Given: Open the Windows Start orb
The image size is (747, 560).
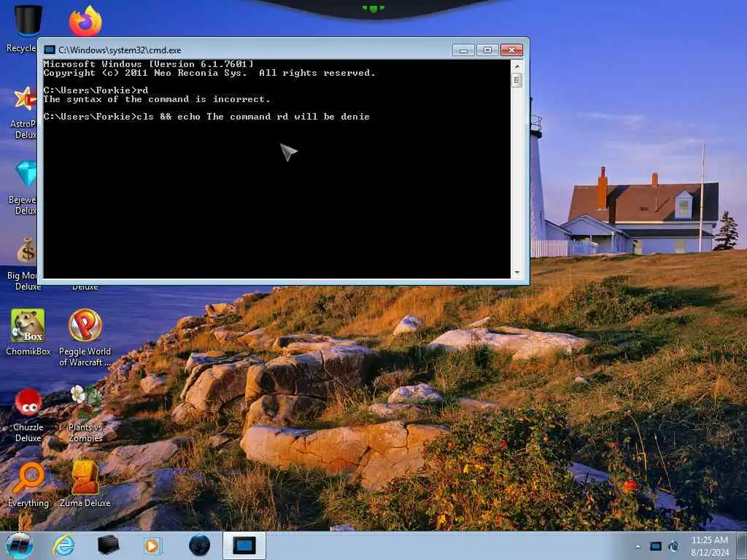Looking at the screenshot, I should pos(20,545).
